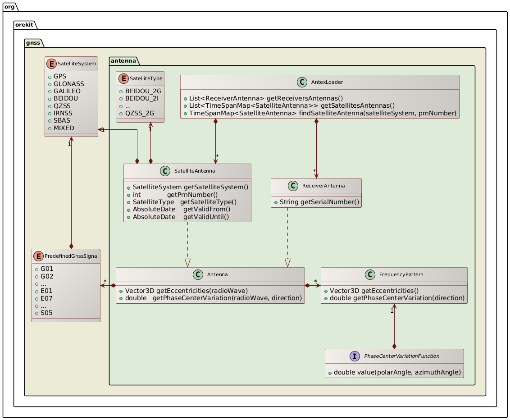Click the visibility marker beside getPrnNumber()

(128, 195)
